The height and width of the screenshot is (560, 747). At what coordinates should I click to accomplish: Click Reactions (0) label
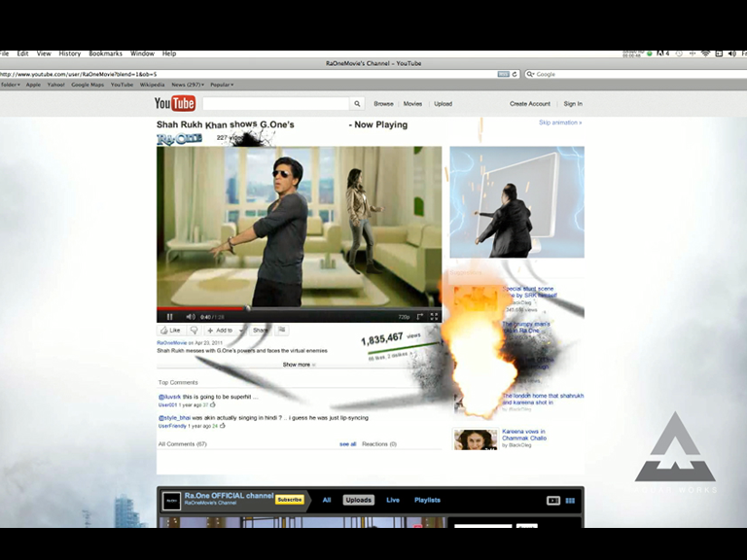click(x=379, y=444)
